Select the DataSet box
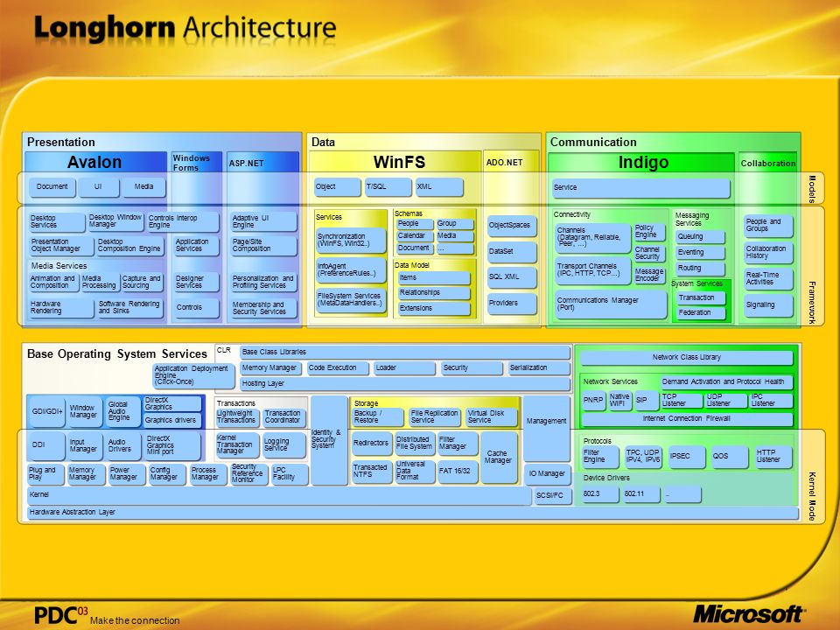Image resolution: width=840 pixels, height=630 pixels. coord(512,252)
